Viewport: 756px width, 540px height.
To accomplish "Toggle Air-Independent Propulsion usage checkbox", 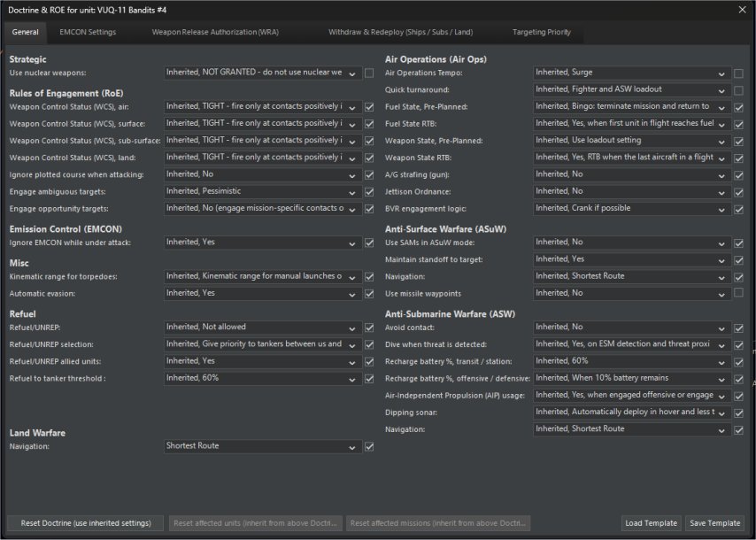I will [738, 396].
